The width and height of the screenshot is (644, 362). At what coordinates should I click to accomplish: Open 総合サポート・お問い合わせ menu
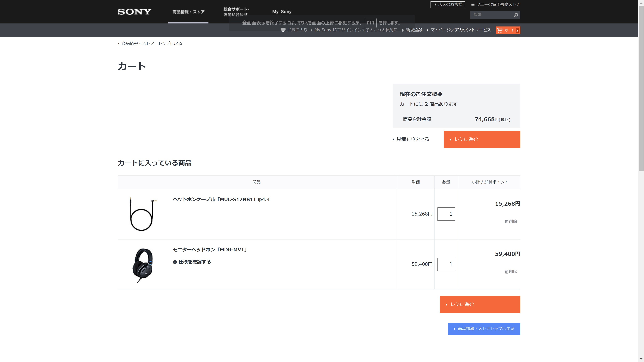tap(236, 12)
